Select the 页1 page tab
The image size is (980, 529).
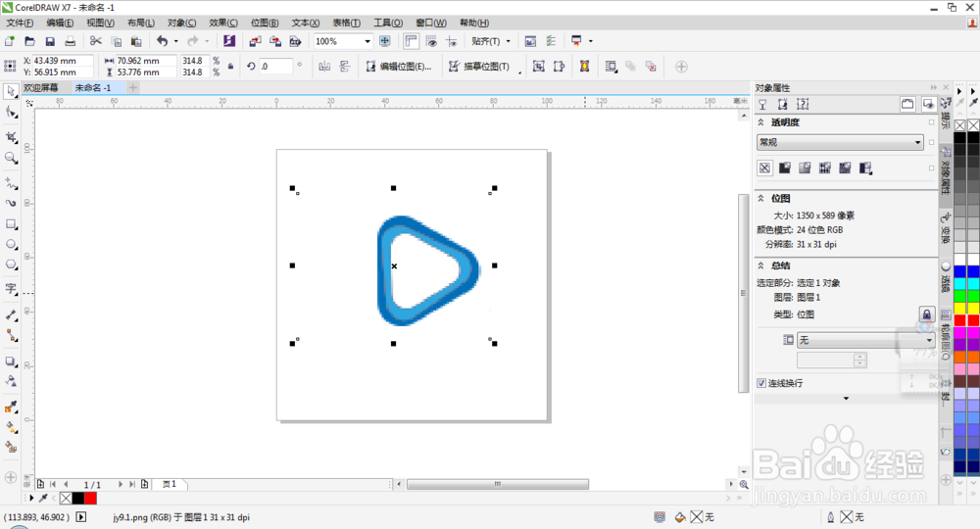coord(170,484)
